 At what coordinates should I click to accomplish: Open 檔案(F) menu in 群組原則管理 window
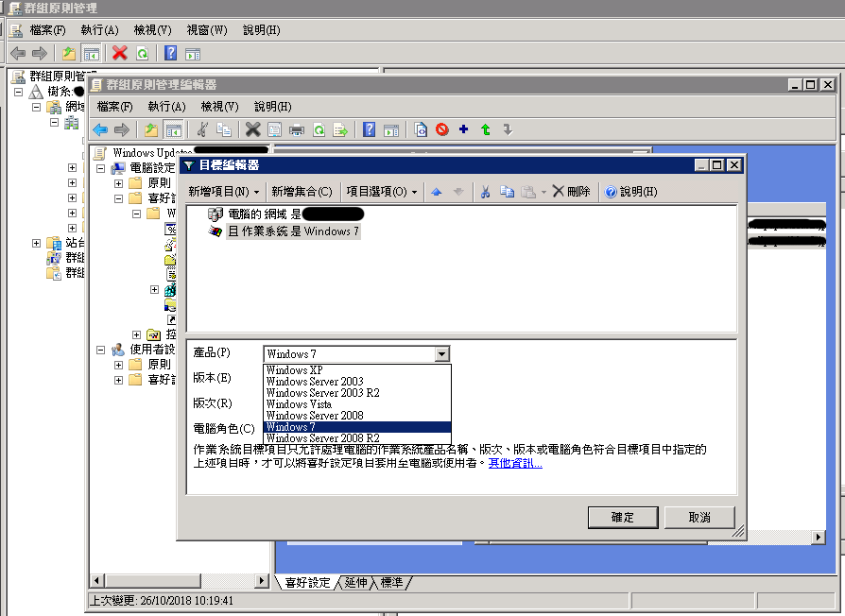coord(47,30)
